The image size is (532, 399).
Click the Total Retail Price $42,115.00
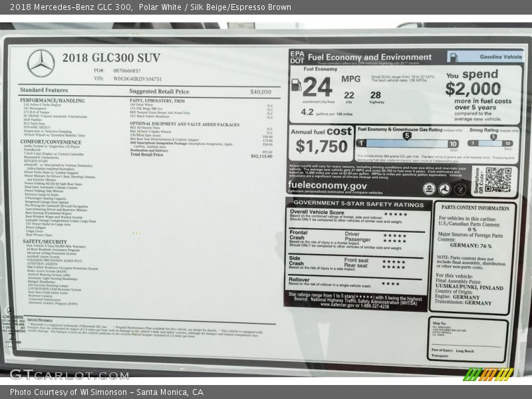pyautogui.click(x=261, y=156)
